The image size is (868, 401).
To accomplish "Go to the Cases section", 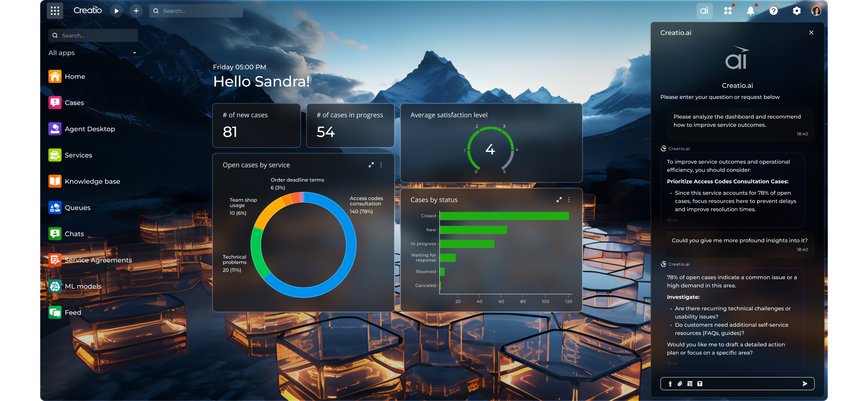I will click(74, 103).
